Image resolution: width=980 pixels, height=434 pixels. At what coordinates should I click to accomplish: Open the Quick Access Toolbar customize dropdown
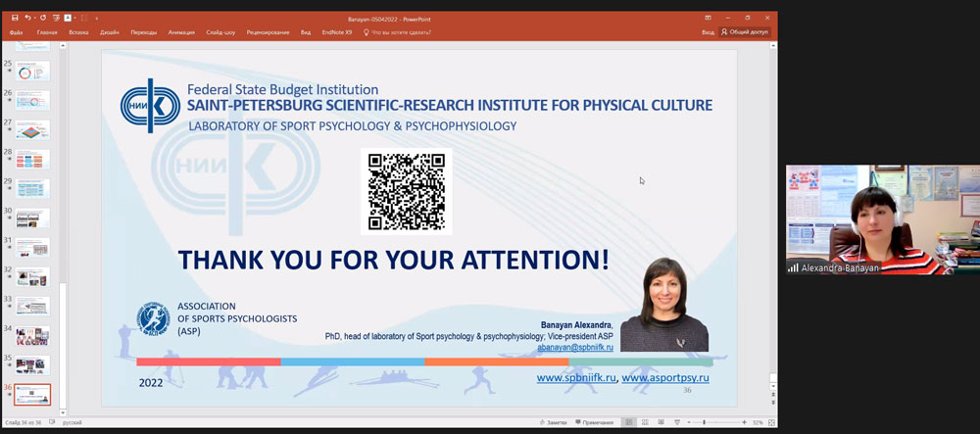(97, 19)
